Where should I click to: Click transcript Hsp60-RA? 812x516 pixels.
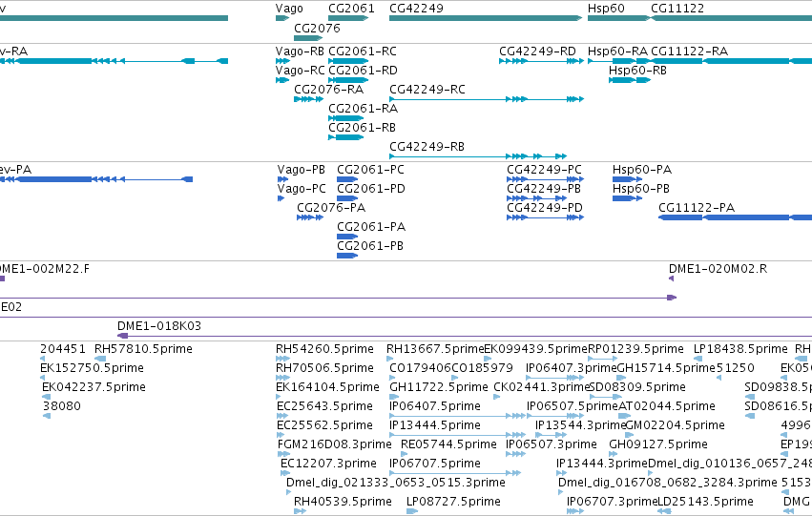(617, 52)
